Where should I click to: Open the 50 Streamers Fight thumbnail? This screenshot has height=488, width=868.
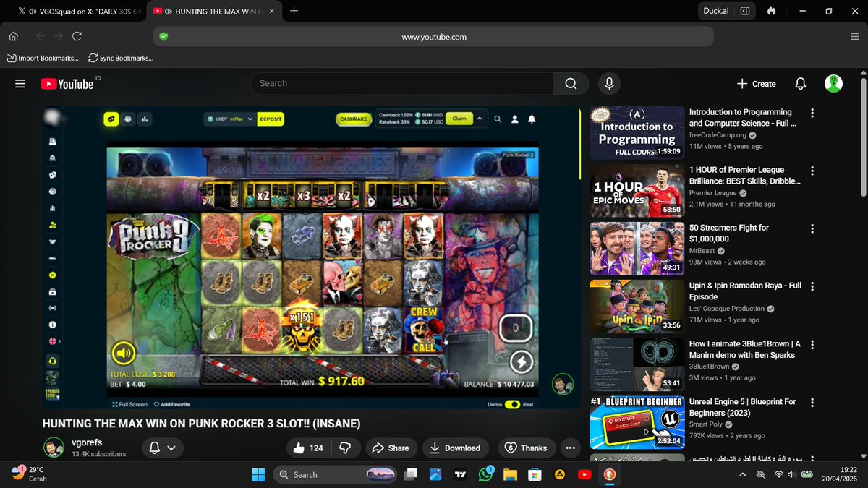637,248
